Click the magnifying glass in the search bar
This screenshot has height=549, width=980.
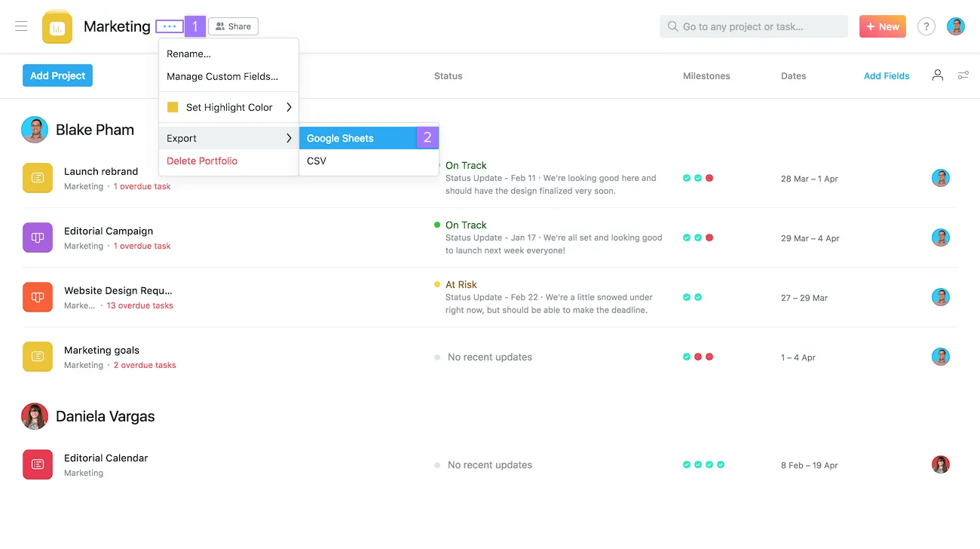coord(671,26)
